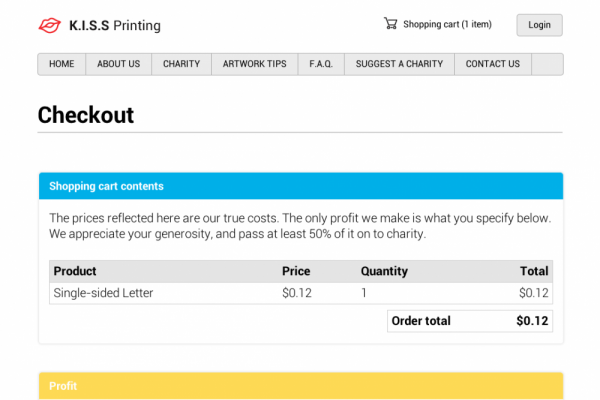Open the Shopping cart (1 item) link
The image size is (600, 400).
447,25
